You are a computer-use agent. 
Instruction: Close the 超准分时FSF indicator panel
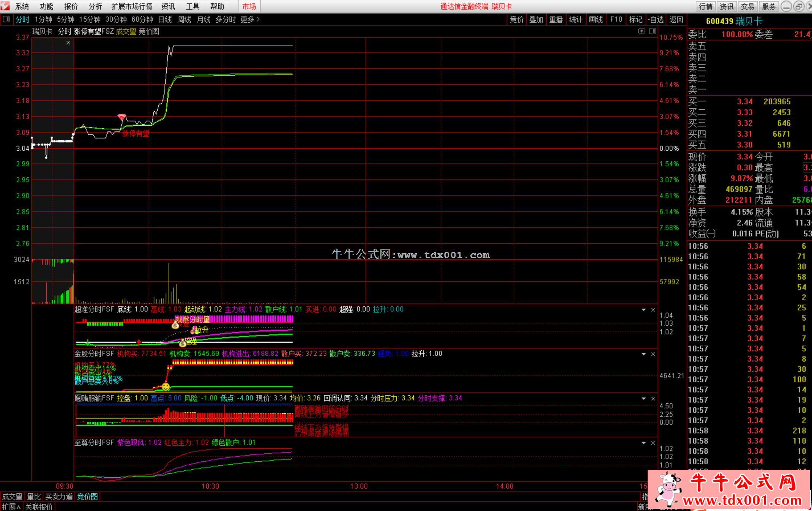click(x=653, y=310)
